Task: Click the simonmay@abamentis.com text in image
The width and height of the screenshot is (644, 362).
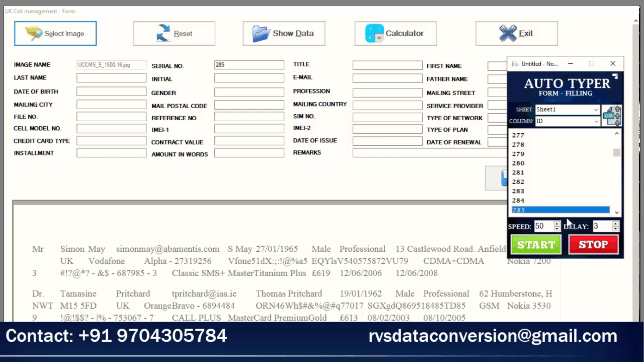Action: [x=168, y=249]
